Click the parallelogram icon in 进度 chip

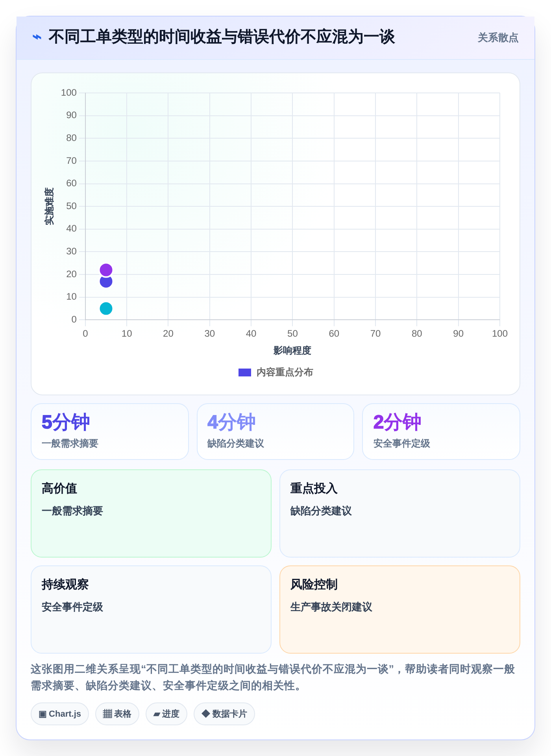tap(157, 714)
